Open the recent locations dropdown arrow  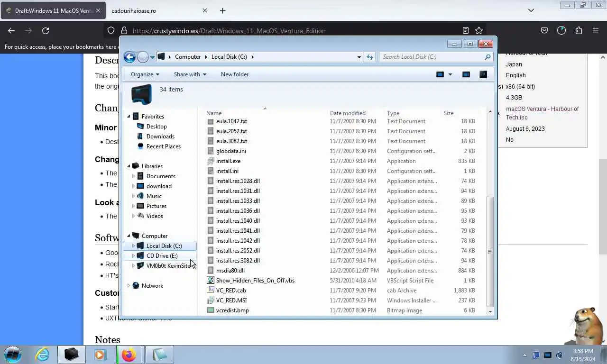click(x=152, y=57)
